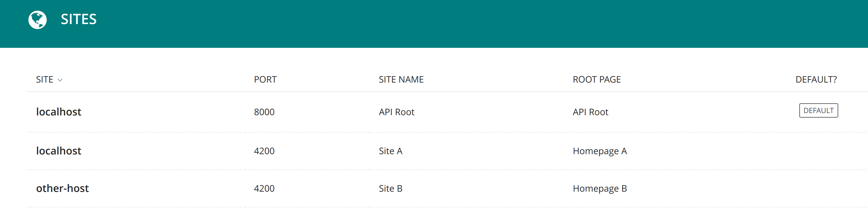This screenshot has width=868, height=209.
Task: Select the Site B name cell
Action: point(390,188)
